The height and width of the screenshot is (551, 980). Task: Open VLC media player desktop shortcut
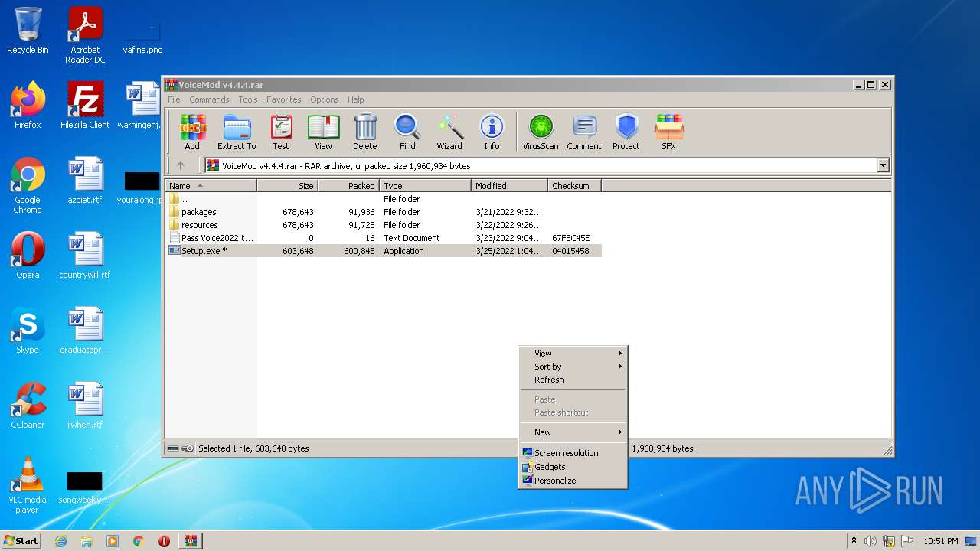pyautogui.click(x=28, y=485)
